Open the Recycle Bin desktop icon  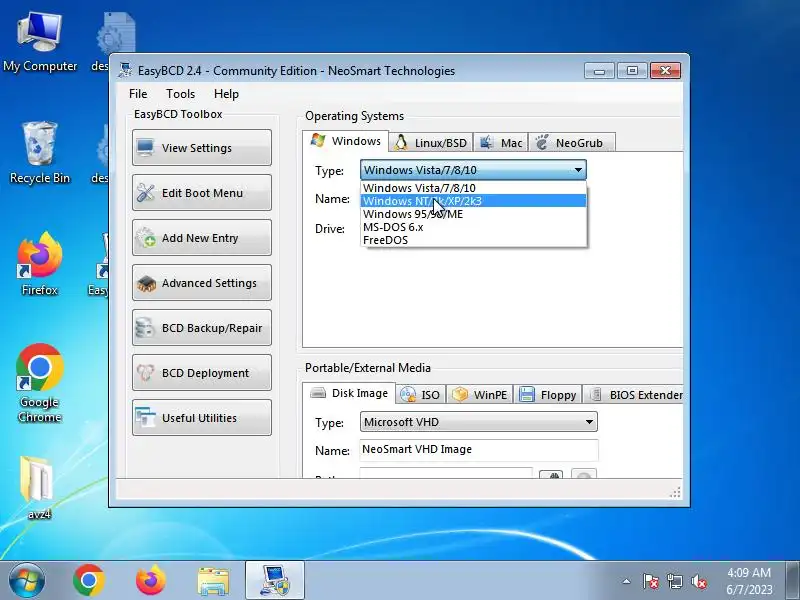tap(40, 153)
